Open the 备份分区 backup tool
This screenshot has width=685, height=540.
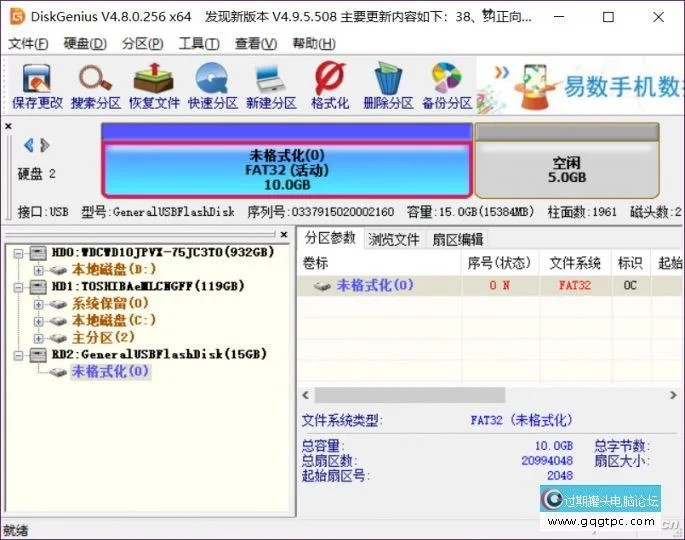point(447,86)
